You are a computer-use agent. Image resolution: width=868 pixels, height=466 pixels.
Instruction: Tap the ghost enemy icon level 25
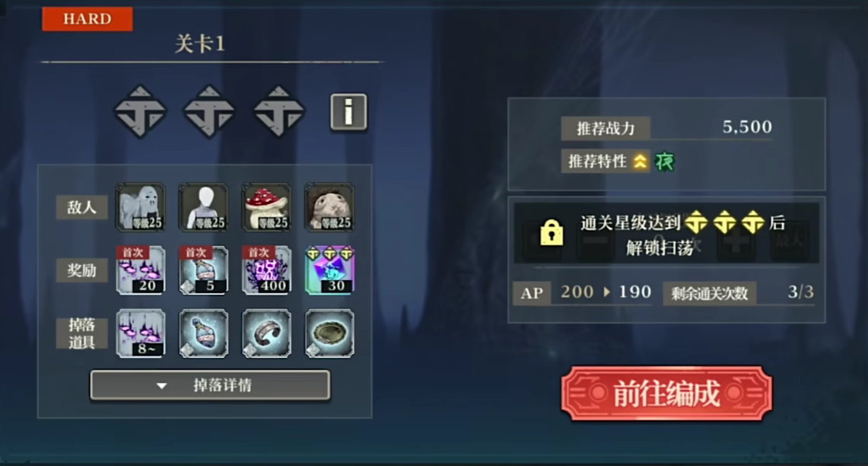141,207
